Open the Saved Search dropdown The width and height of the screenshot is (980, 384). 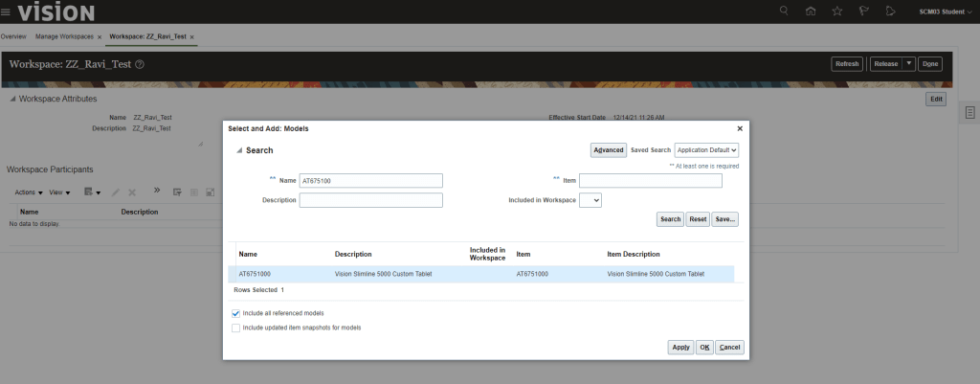click(x=706, y=150)
